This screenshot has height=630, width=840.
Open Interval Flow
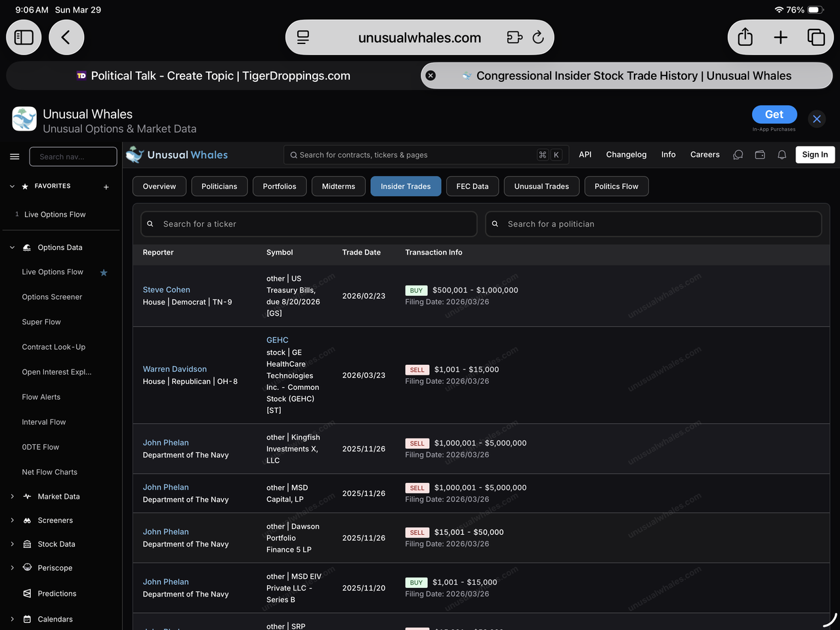(x=44, y=422)
